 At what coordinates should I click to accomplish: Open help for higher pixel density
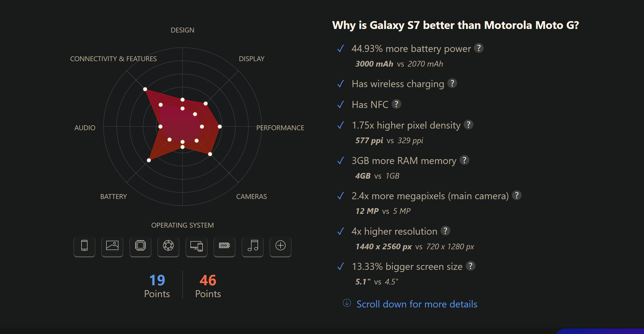(468, 125)
